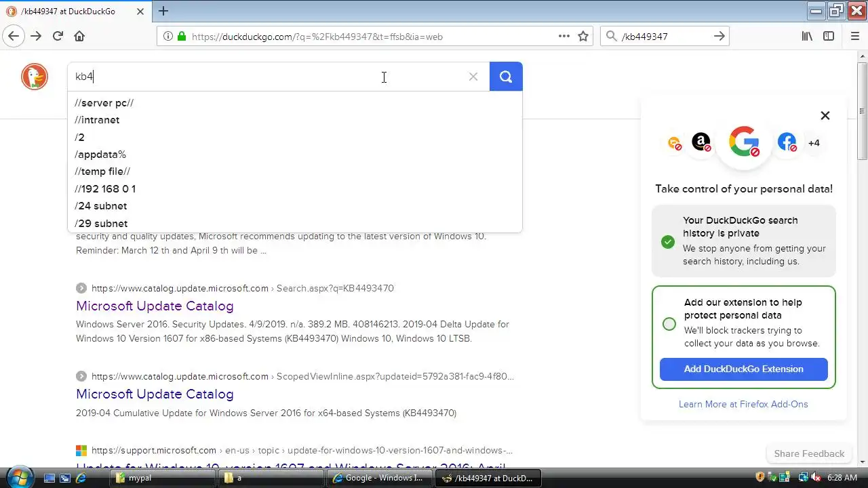This screenshot has width=868, height=488.
Task: Open the browser home page
Action: pos(79,37)
